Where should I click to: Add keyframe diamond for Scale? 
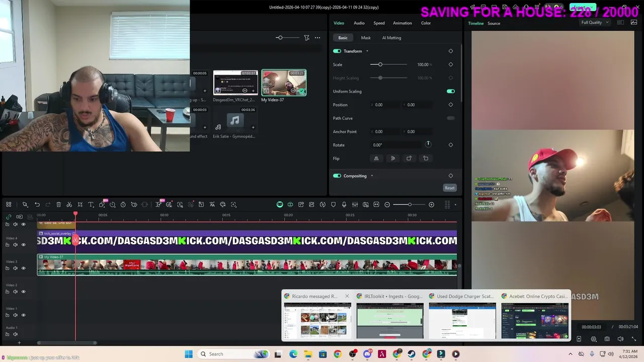(451, 64)
